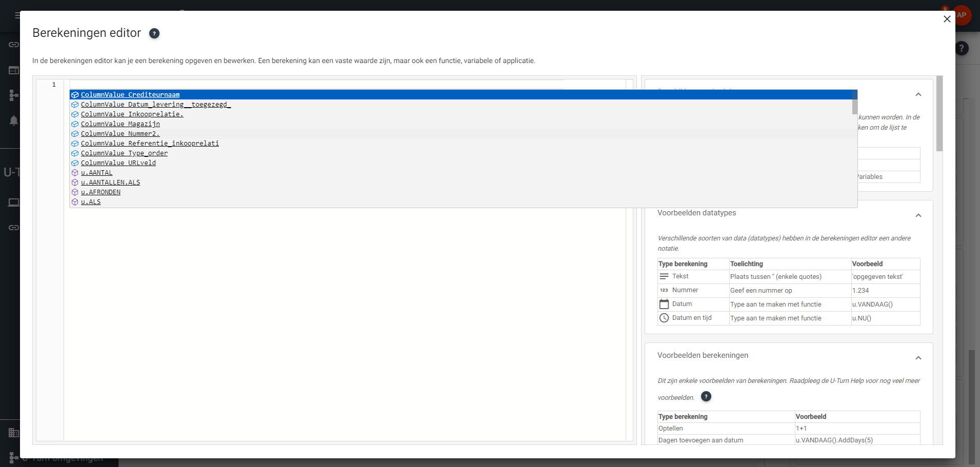Pick ColumnValue_Type_order from suggestions
Image resolution: width=980 pixels, height=467 pixels.
(124, 153)
